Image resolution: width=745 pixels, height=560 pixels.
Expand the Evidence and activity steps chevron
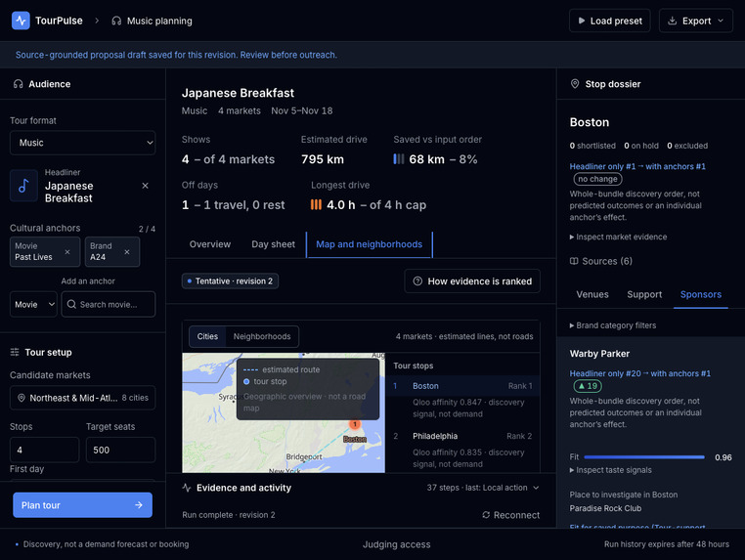click(536, 488)
